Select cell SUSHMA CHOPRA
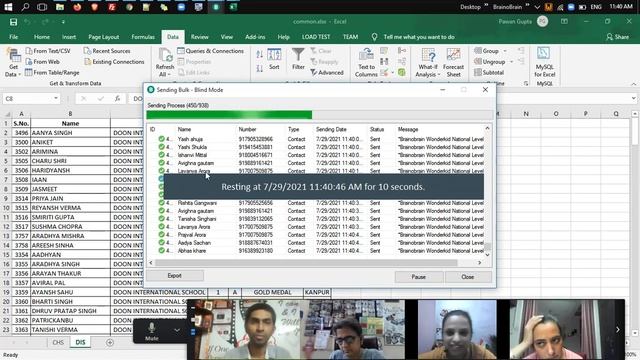Image resolution: width=640 pixels, height=360 pixels. tap(70, 227)
